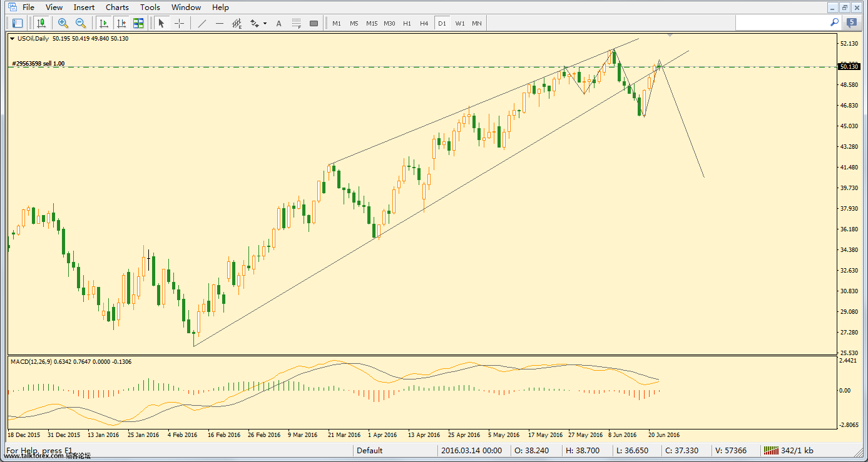Zoom out of the chart
The height and width of the screenshot is (462, 868).
tap(81, 23)
